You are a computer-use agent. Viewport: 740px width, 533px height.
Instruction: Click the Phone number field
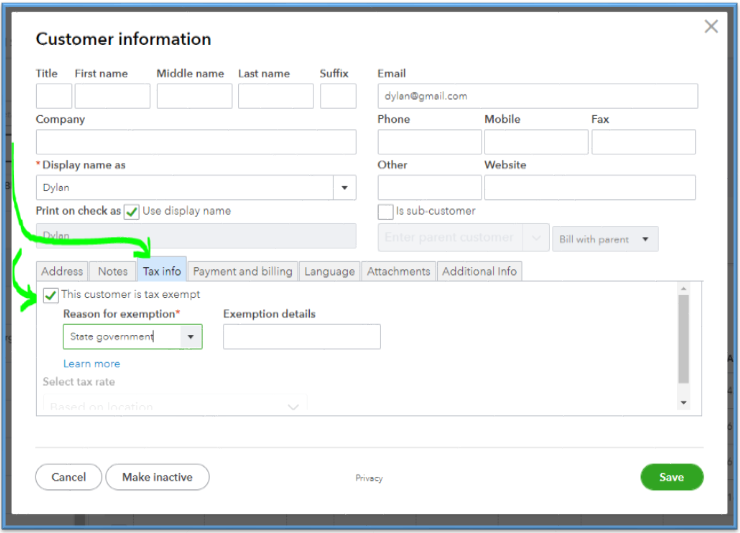click(429, 142)
